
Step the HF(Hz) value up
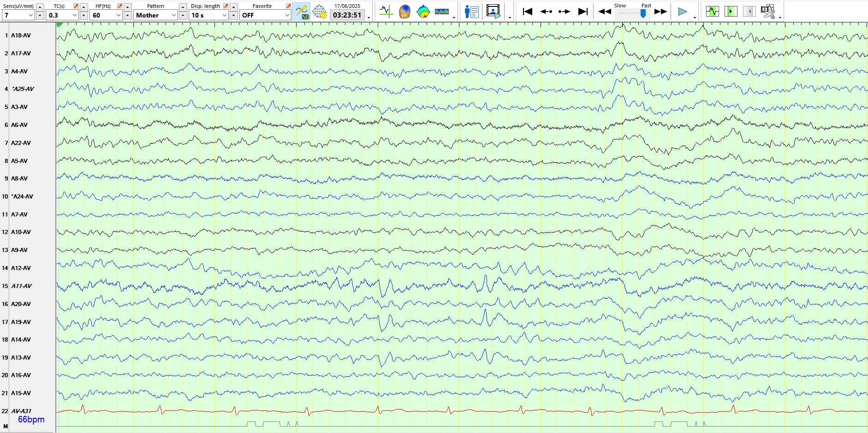(128, 7)
